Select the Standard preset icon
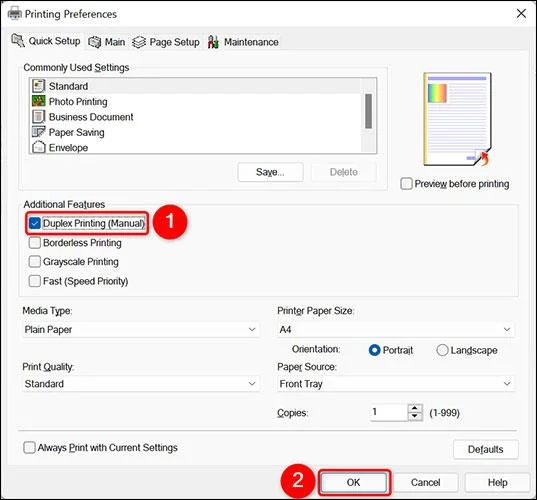537x500 pixels. click(38, 86)
